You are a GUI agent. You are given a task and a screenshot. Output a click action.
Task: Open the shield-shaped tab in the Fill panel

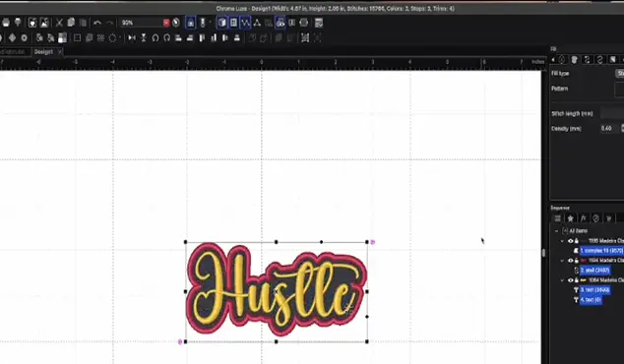[574, 60]
